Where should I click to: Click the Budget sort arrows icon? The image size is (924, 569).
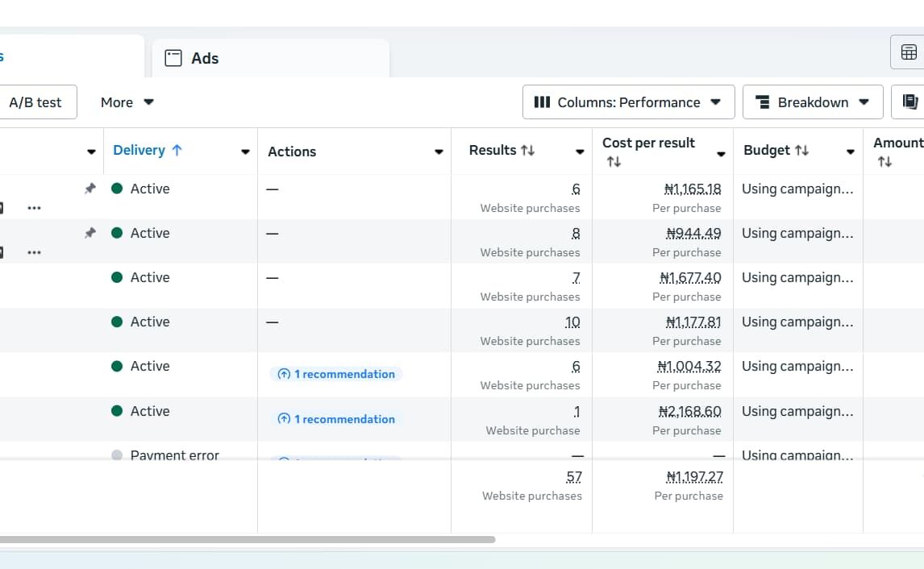801,150
